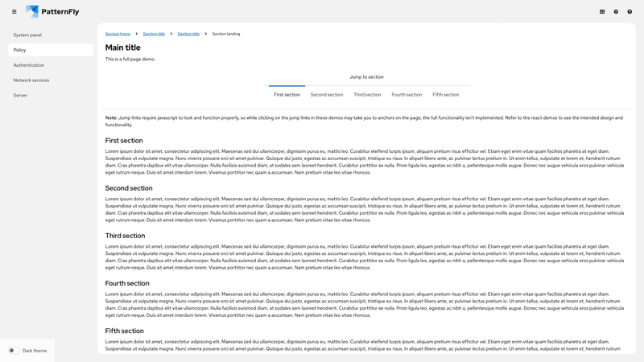The height and width of the screenshot is (362, 644).
Task: Open the application launcher grid icon
Action: coord(602,11)
